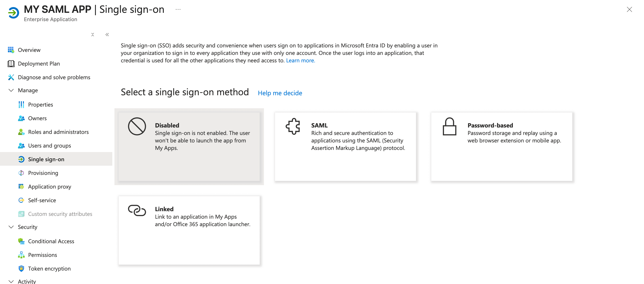Choose the Password-based sign-on card

pos(501,147)
